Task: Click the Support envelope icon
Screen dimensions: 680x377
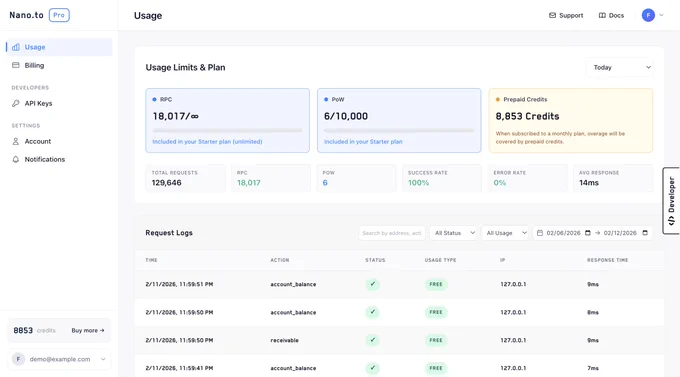Action: point(552,15)
